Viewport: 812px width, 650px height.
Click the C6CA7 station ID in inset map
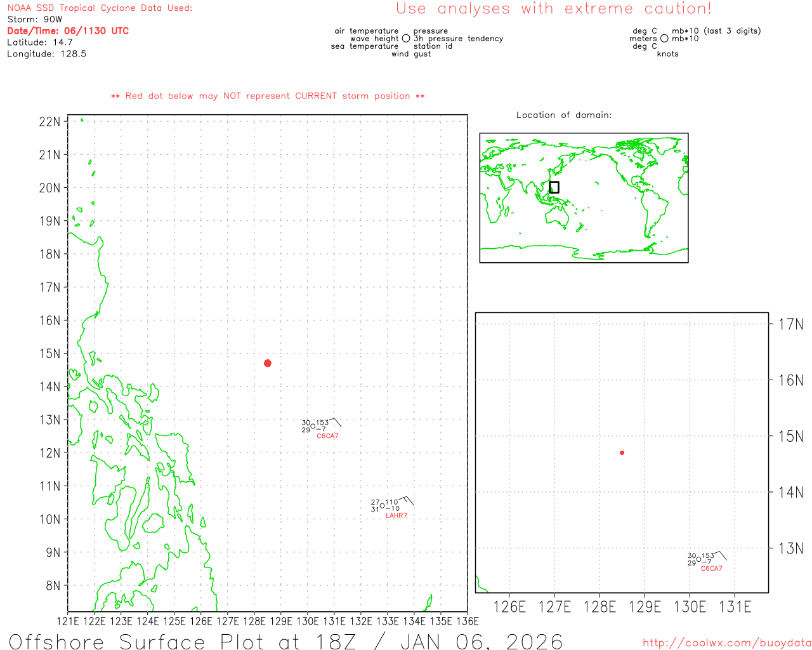coord(711,568)
